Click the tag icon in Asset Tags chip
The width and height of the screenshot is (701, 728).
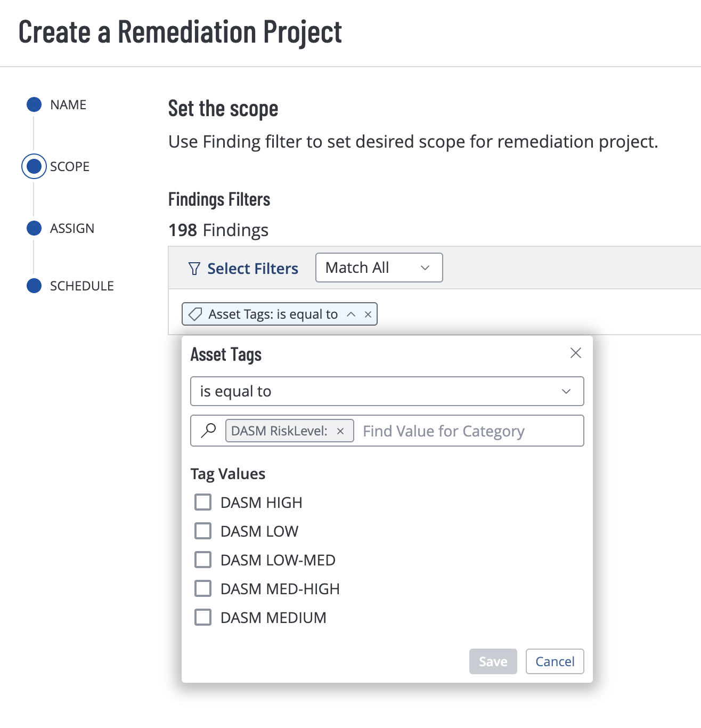pyautogui.click(x=195, y=314)
